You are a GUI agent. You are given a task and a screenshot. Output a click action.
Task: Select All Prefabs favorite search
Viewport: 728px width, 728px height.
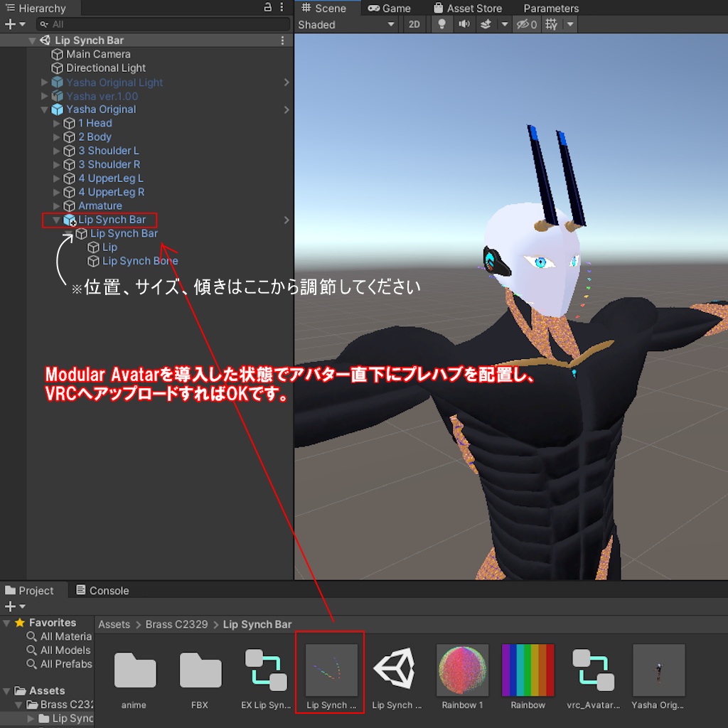(x=60, y=665)
